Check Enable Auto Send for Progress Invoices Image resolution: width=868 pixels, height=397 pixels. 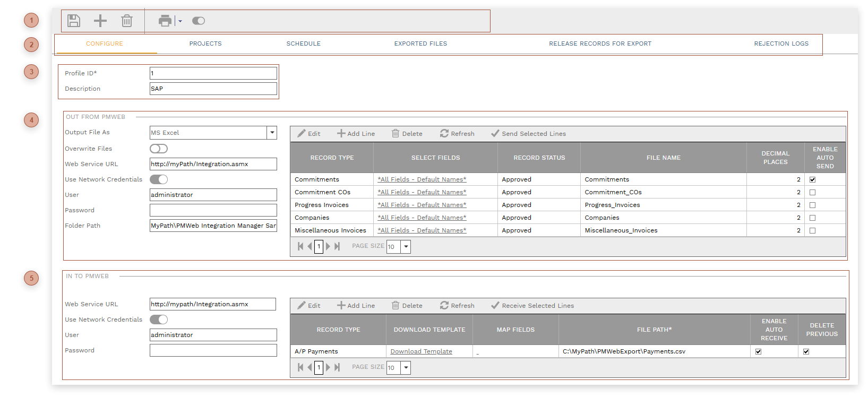[x=812, y=205]
